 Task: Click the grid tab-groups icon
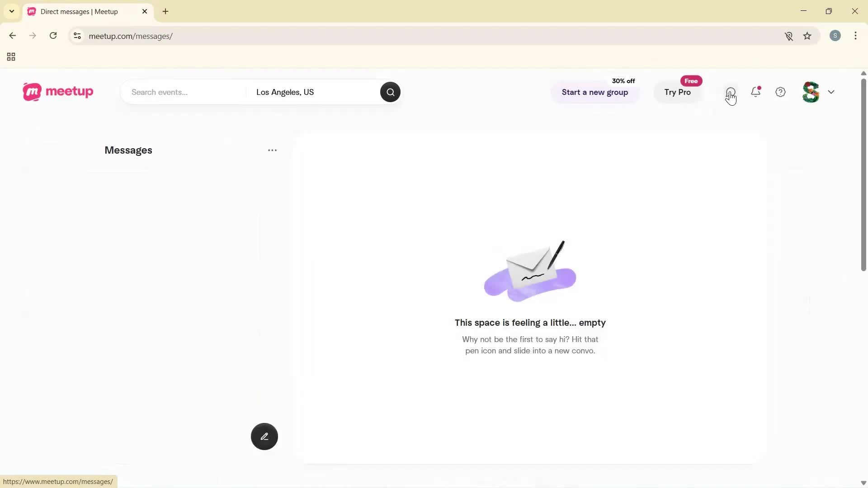[10, 56]
